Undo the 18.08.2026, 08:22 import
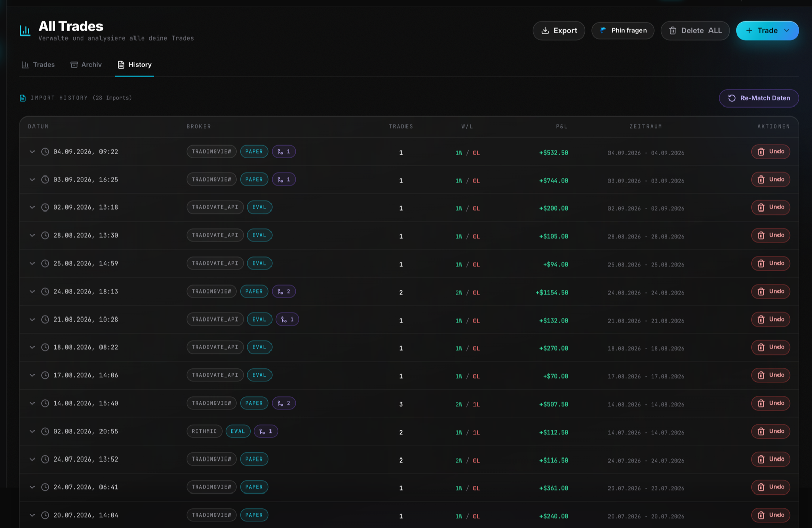 coord(770,347)
